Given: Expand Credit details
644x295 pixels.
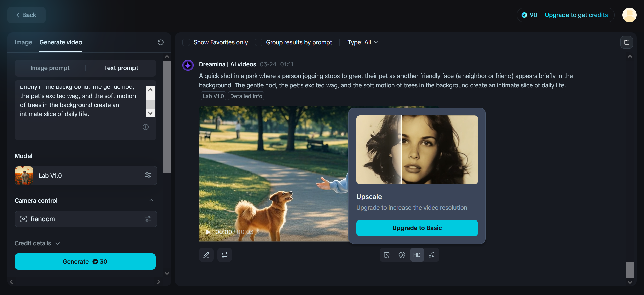Looking at the screenshot, I should click(x=37, y=243).
